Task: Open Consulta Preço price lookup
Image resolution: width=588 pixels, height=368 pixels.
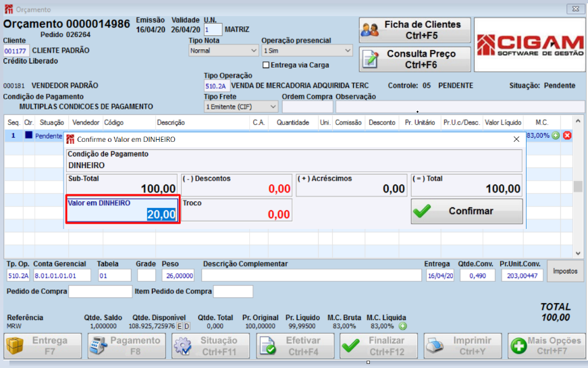Action: tap(415, 59)
